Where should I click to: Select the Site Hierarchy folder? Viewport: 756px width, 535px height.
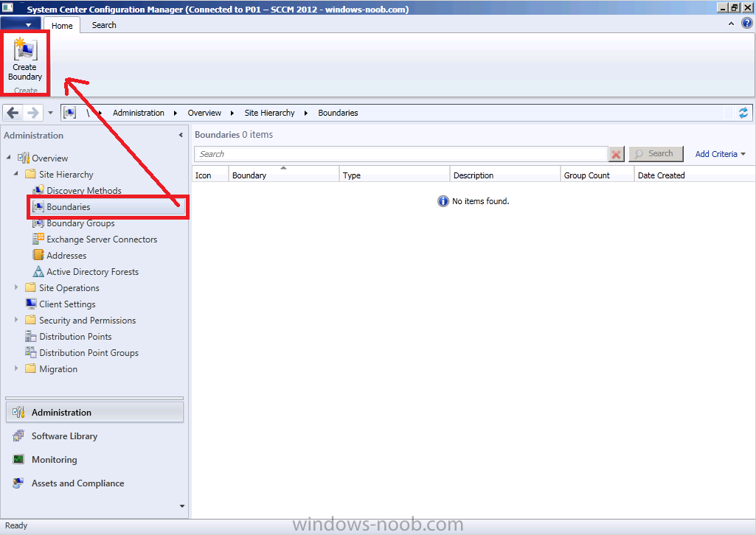[66, 175]
